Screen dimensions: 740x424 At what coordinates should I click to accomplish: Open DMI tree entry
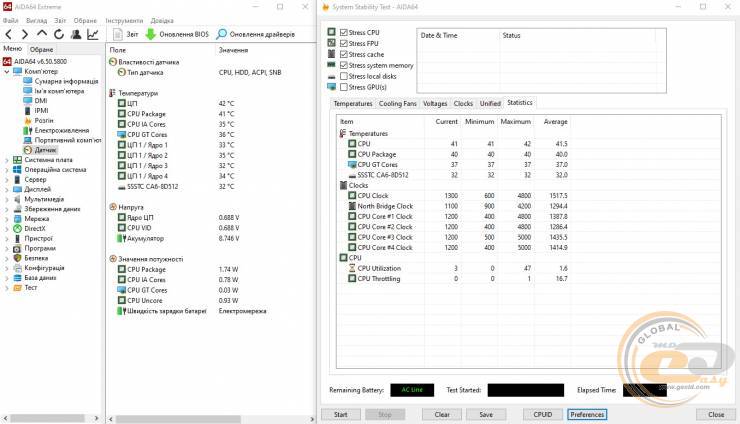(x=41, y=101)
